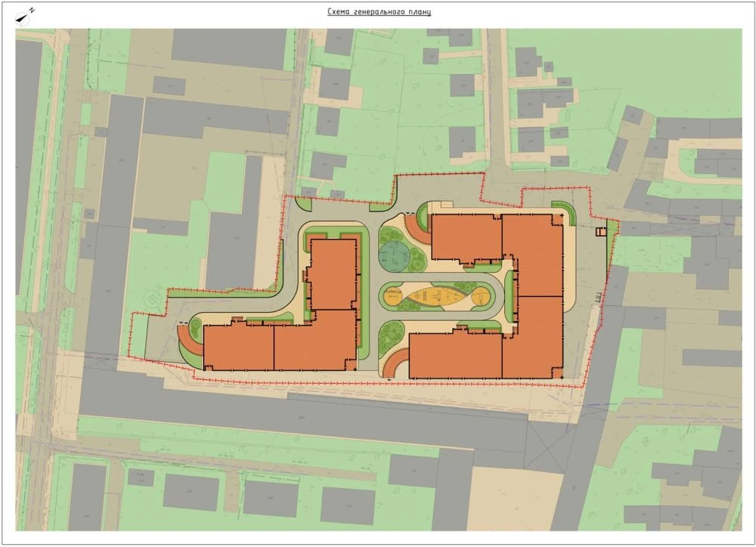Select the 'Схема генерального плану' title text
Viewport: 756px width, 547px height.
[x=379, y=11]
